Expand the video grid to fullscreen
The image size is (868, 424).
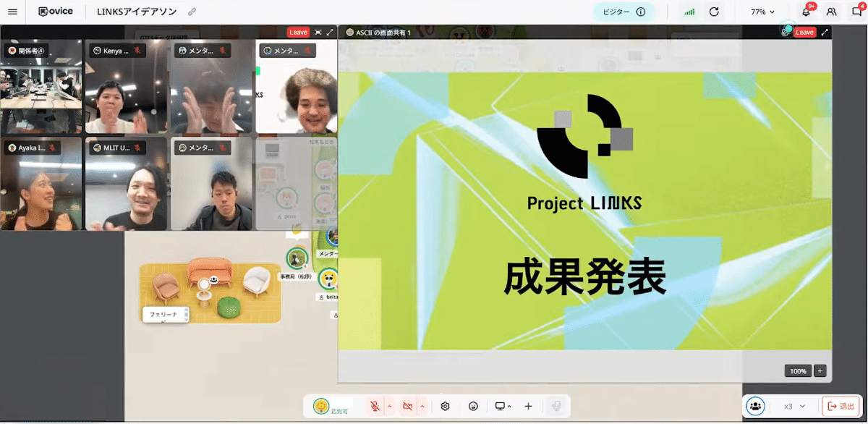click(331, 32)
